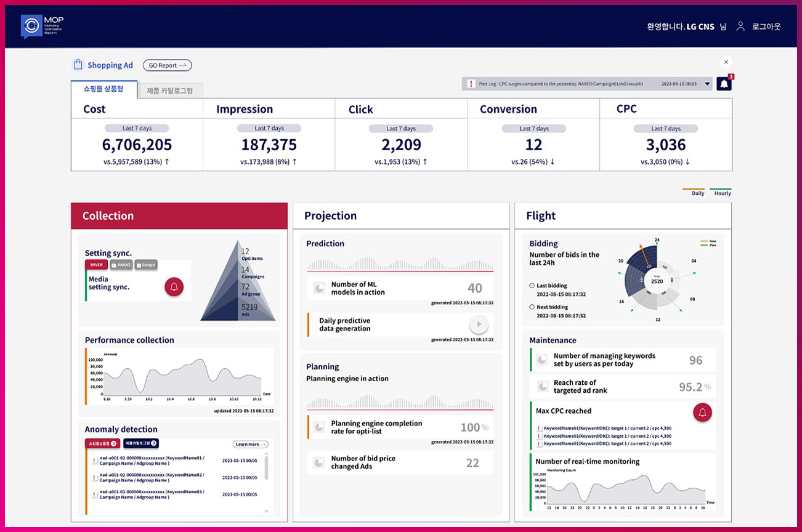
Task: Select the Next bidding radio button
Action: 532,307
